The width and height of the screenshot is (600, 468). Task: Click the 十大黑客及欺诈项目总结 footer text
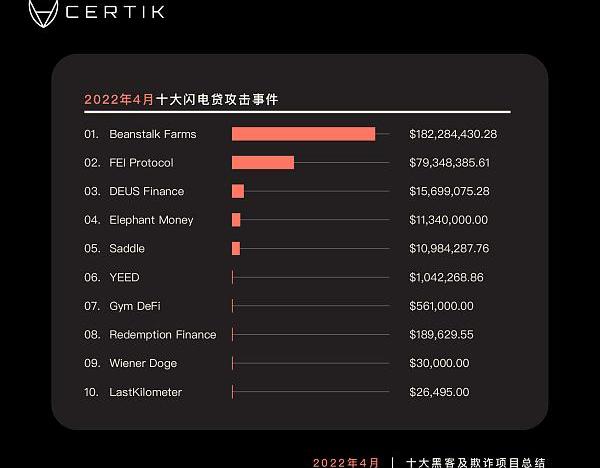click(x=475, y=462)
